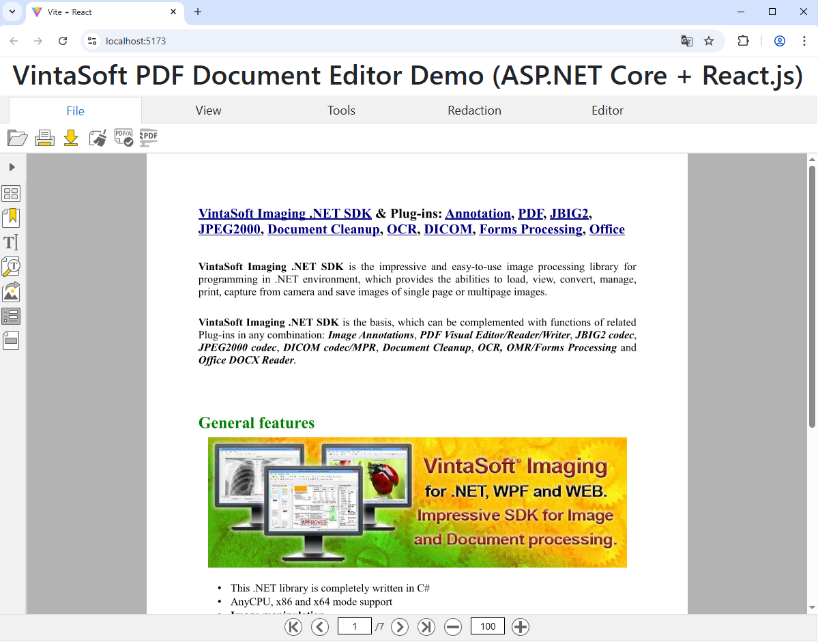The height and width of the screenshot is (644, 818).
Task: Go to last page button
Action: point(426,627)
